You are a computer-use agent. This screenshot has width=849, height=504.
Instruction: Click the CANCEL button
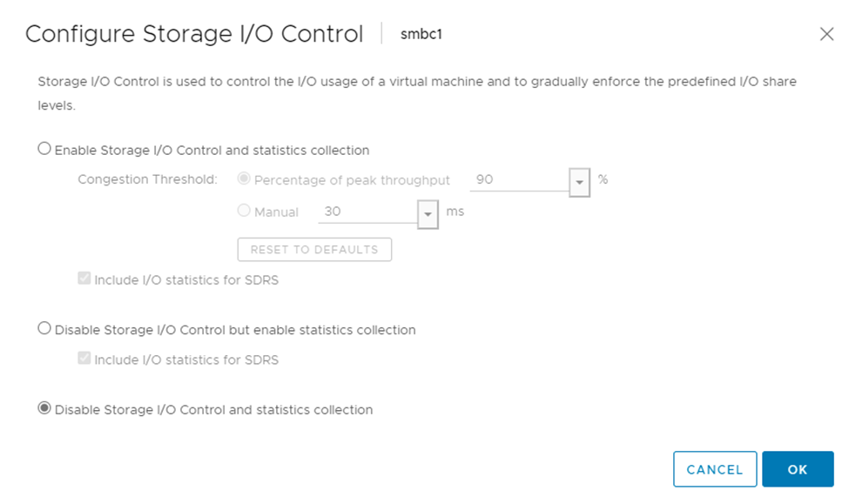pos(714,469)
